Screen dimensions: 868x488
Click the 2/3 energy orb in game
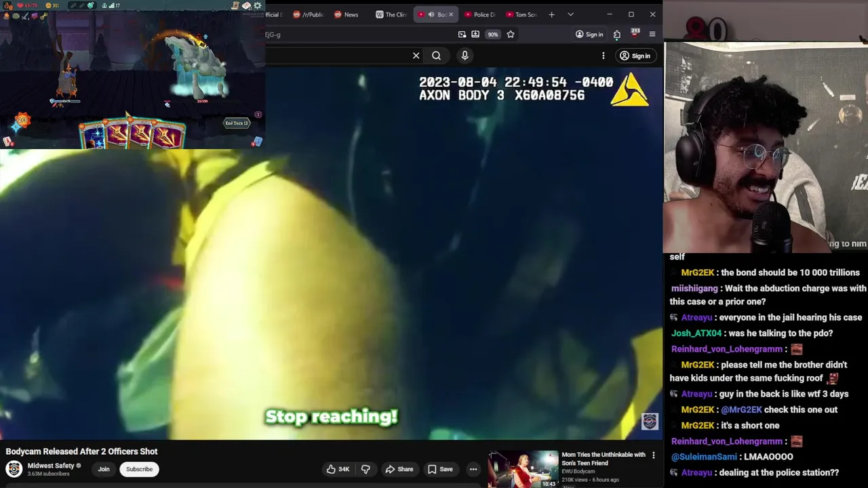coord(22,121)
